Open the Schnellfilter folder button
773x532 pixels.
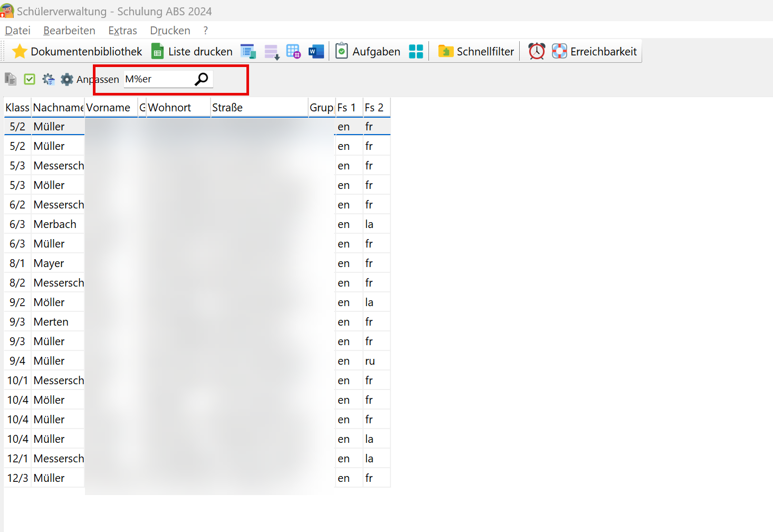tap(476, 51)
